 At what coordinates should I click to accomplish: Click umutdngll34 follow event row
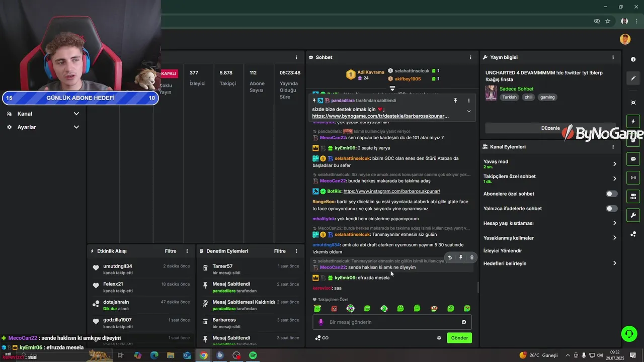point(141,269)
